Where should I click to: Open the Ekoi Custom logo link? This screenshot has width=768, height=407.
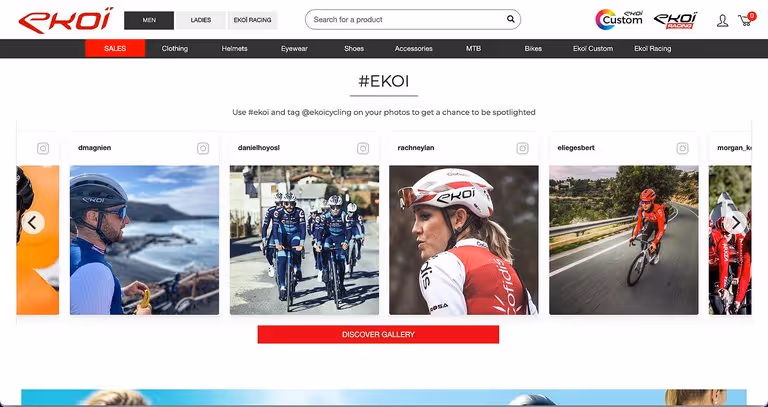[619, 20]
